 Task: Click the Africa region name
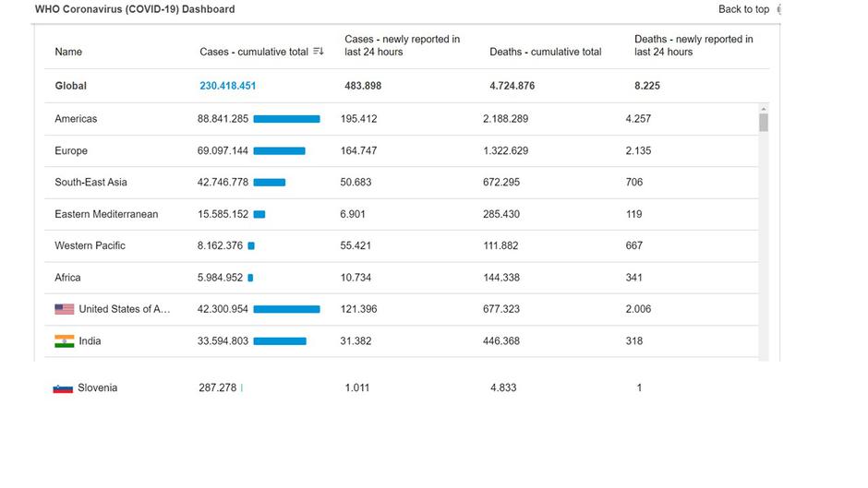pos(67,278)
